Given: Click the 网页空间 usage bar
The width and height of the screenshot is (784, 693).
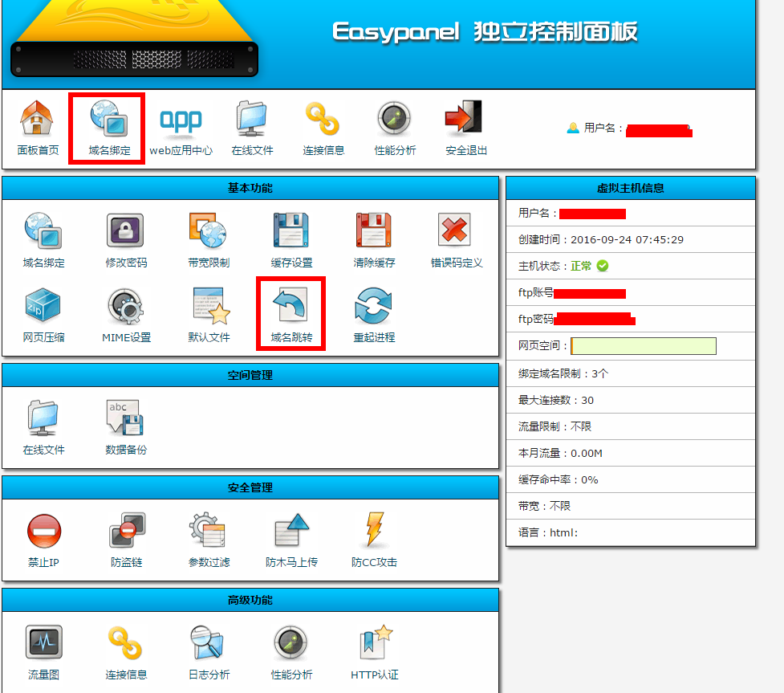Looking at the screenshot, I should click(x=644, y=346).
